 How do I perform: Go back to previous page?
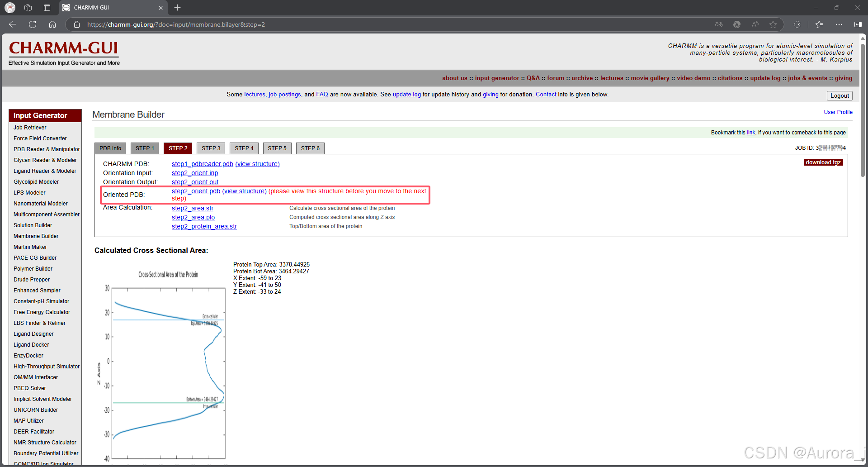(x=13, y=24)
